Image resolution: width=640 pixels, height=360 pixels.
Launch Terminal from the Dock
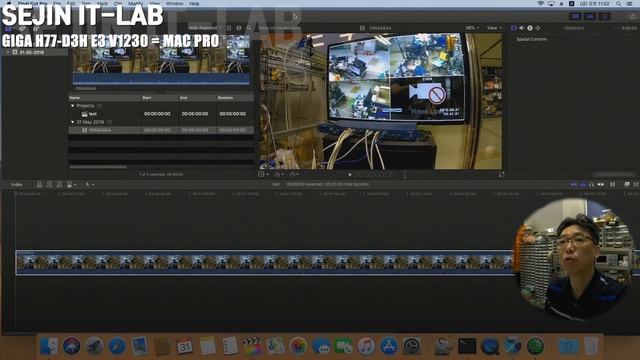tap(467, 346)
